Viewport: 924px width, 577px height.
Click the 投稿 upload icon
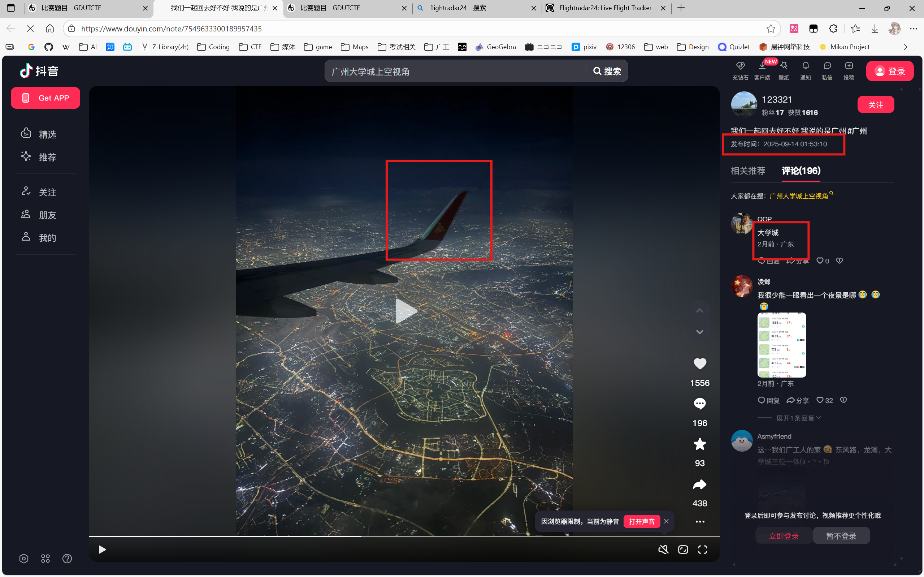(849, 66)
